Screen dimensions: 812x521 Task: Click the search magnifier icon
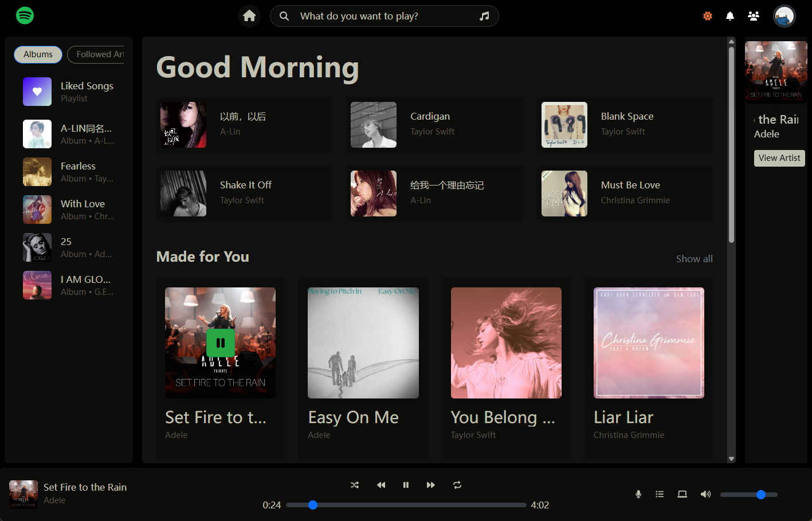click(284, 16)
